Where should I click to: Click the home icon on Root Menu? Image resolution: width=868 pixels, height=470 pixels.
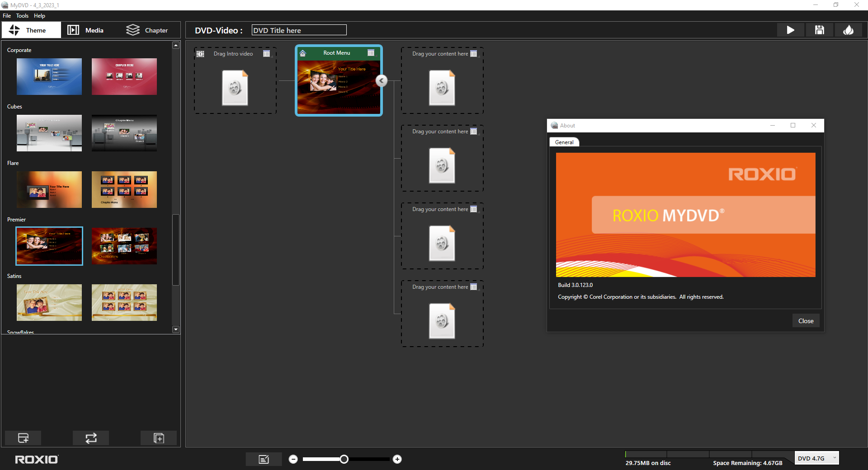(303, 53)
